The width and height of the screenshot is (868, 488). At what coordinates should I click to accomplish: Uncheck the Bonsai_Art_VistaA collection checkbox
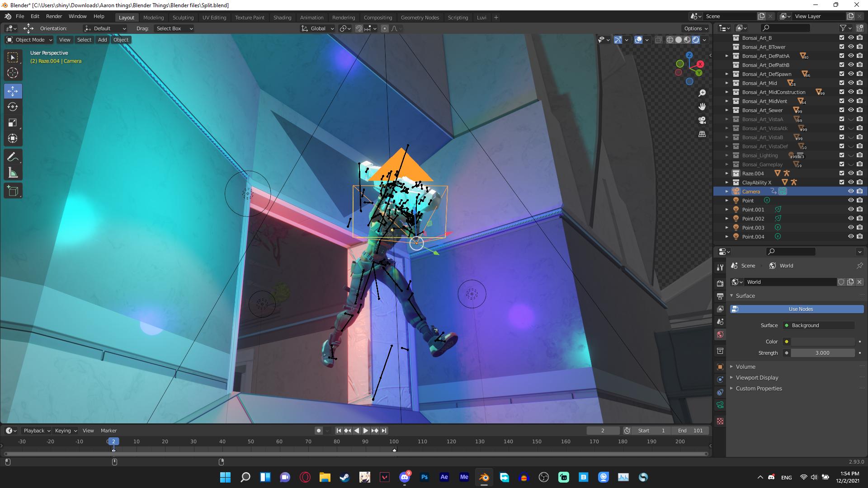pos(841,119)
